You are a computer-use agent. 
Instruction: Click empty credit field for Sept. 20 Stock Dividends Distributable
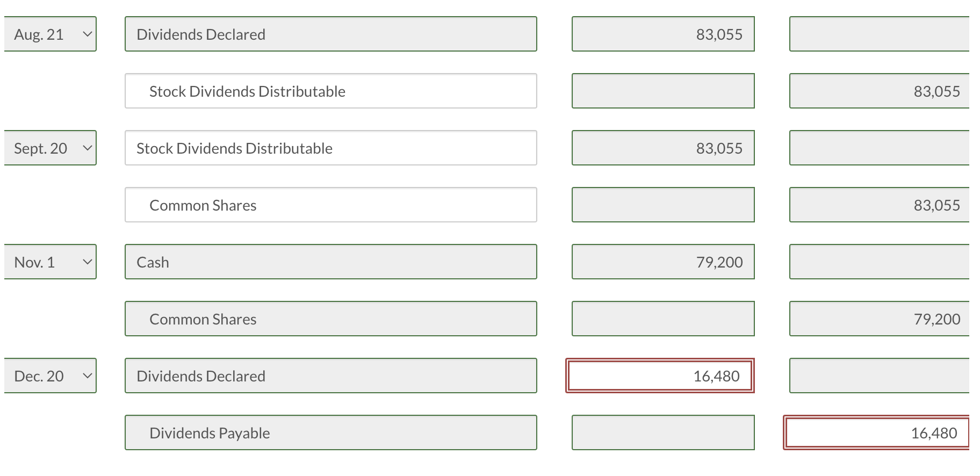(880, 148)
